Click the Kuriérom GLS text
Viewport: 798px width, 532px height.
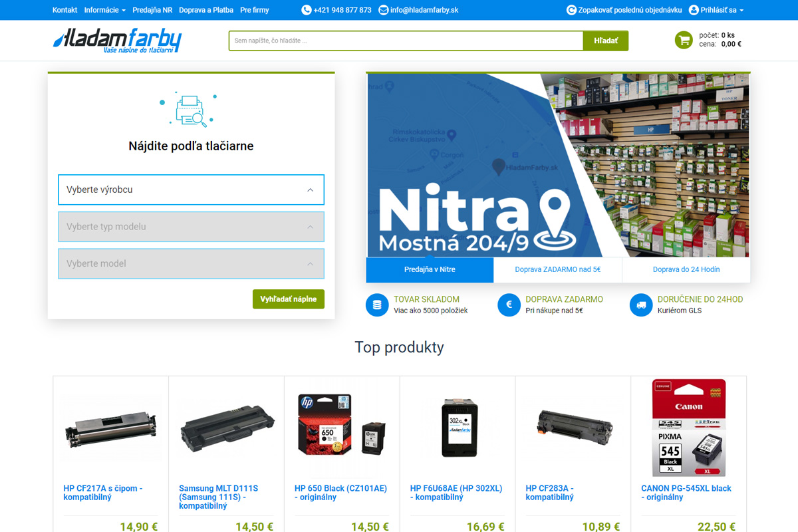point(680,311)
